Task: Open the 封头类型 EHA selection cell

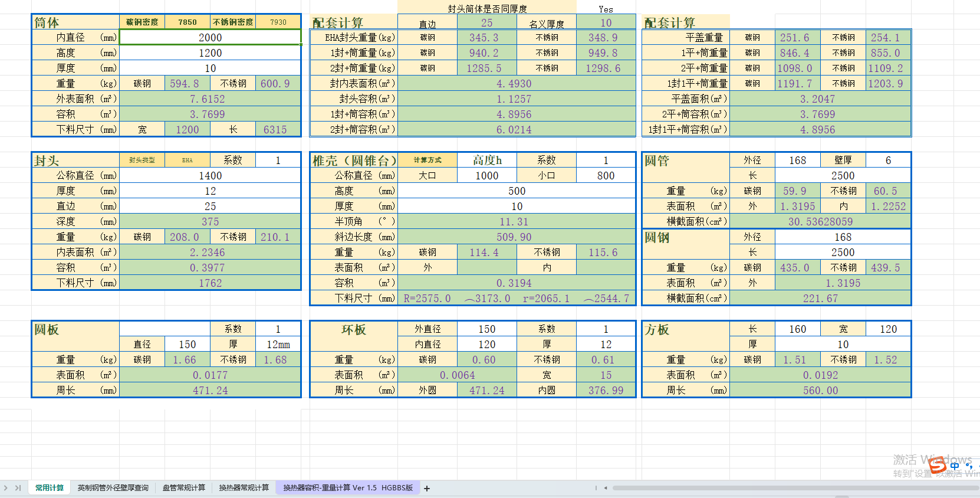Action: point(188,160)
